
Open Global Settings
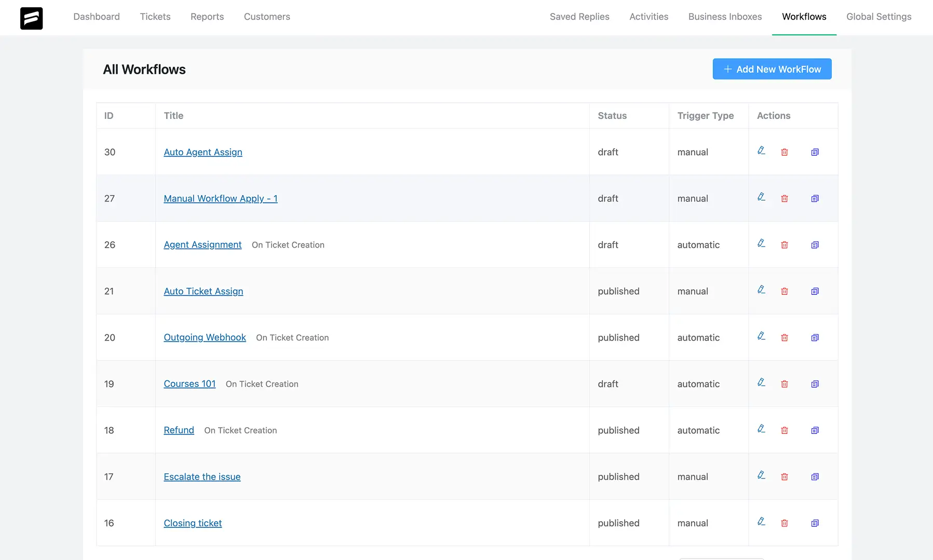(x=878, y=17)
